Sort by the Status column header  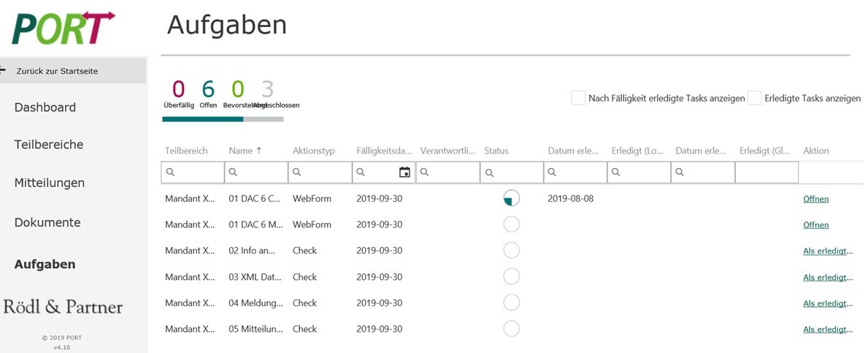point(496,151)
